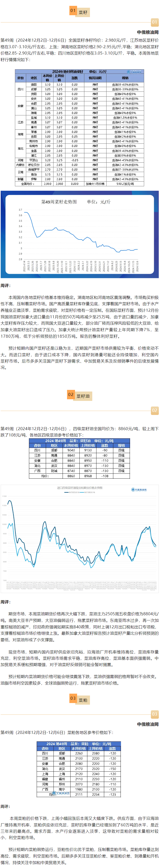Click the 涨跌 column header in 菜籽油 table

click(x=105, y=445)
